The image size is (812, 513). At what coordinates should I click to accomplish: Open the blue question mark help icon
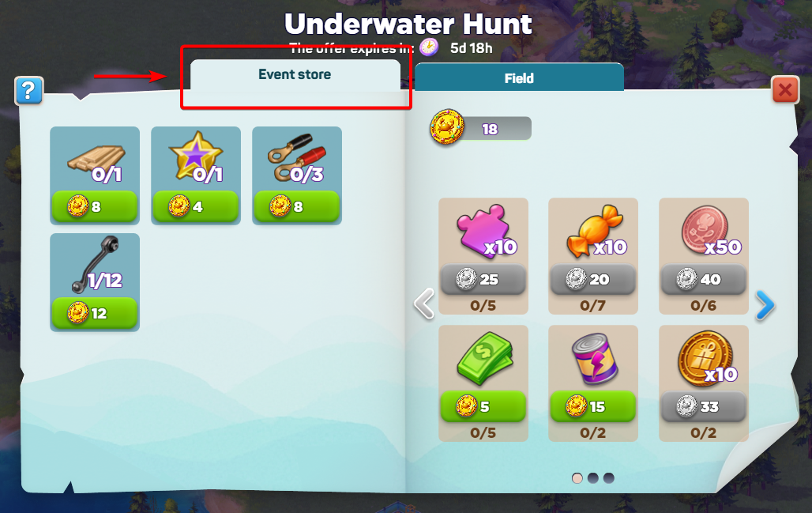29,91
